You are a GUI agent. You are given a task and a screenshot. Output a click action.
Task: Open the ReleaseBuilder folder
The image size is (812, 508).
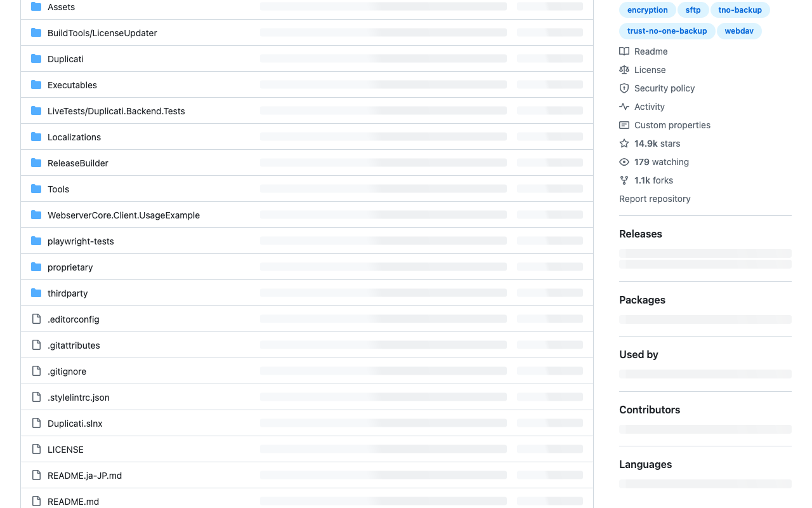click(78, 163)
